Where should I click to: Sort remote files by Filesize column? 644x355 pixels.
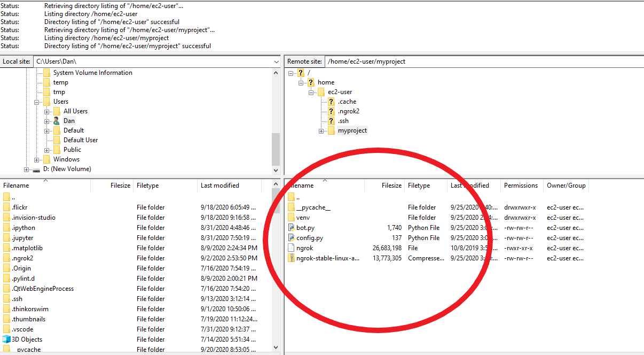pyautogui.click(x=391, y=186)
